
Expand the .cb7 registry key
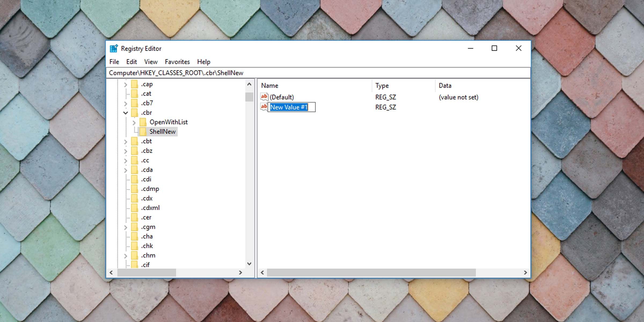click(x=126, y=103)
